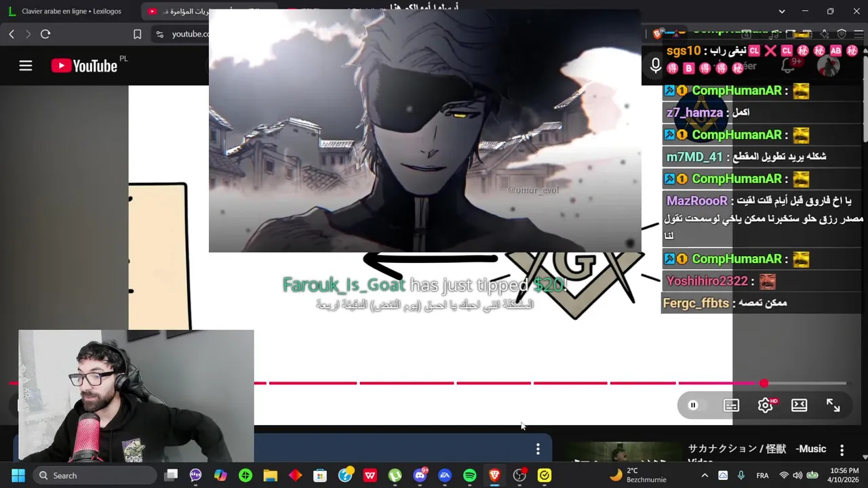Bookmark this page with the bookmark icon

137,34
